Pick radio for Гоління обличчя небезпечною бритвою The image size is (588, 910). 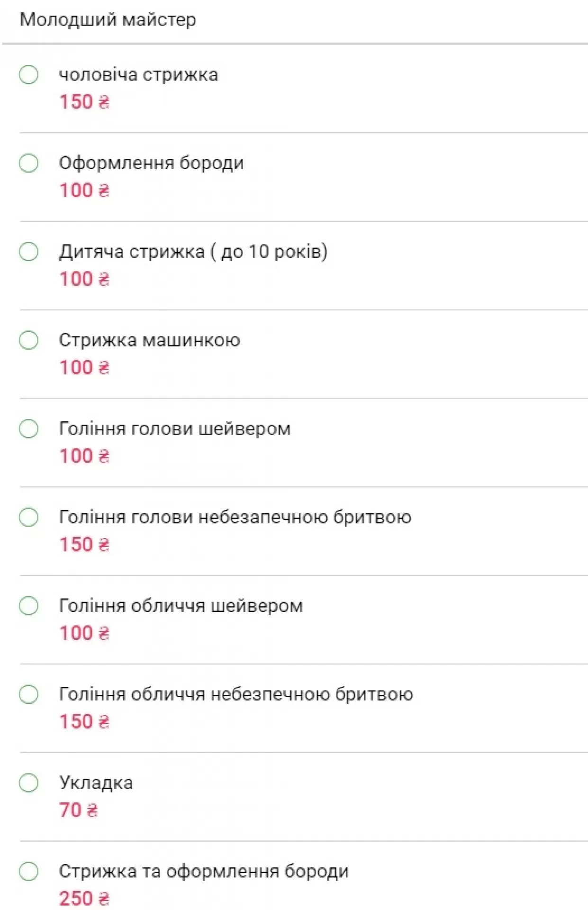[x=28, y=694]
